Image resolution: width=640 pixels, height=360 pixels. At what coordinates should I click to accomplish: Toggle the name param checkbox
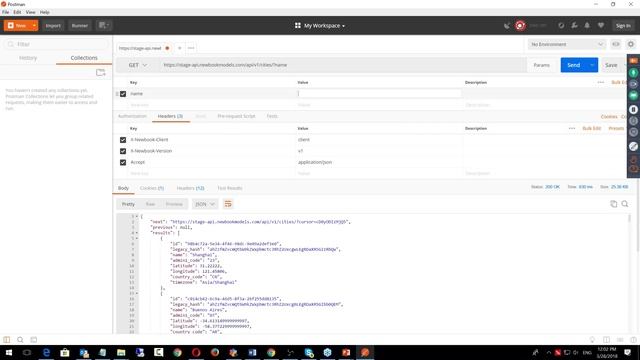coord(123,93)
